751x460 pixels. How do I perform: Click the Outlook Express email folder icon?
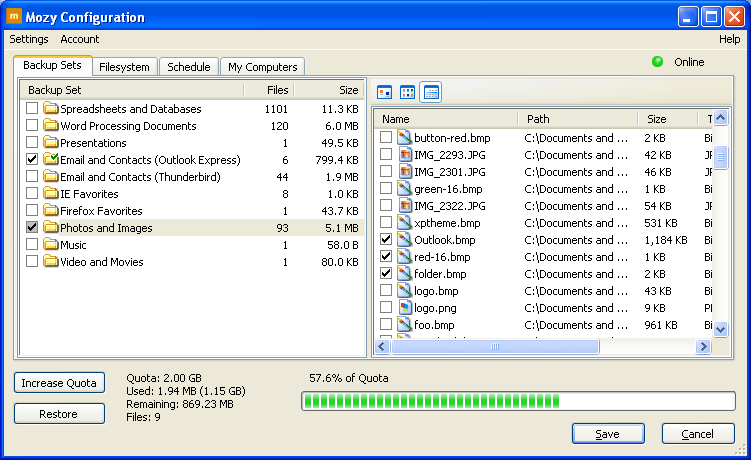[x=50, y=160]
